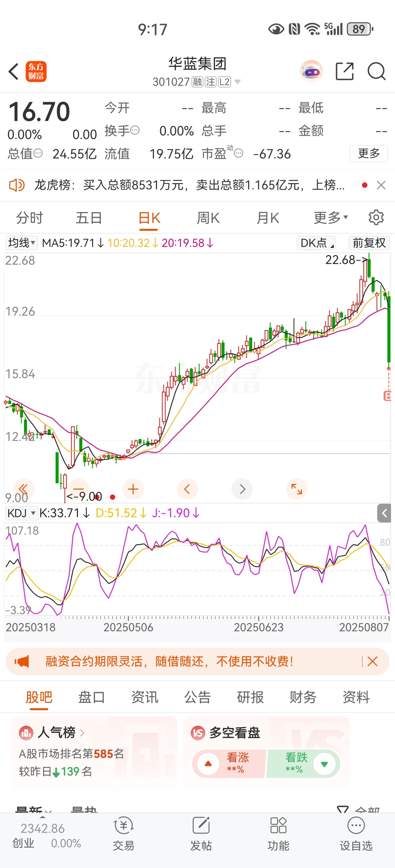This screenshot has height=868, width=395.
Task: Expand stock code dropdown arrow
Action: [x=237, y=82]
